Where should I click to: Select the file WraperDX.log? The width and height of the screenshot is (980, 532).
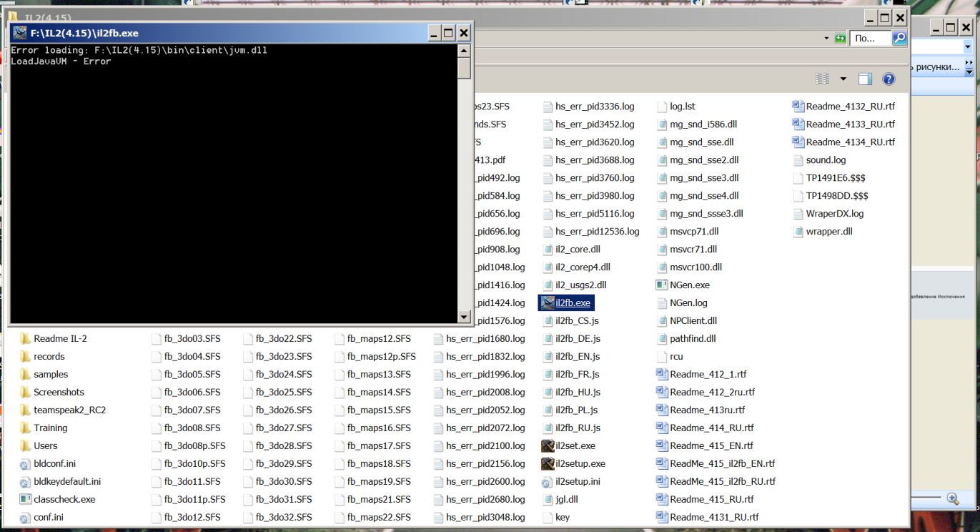829,214
